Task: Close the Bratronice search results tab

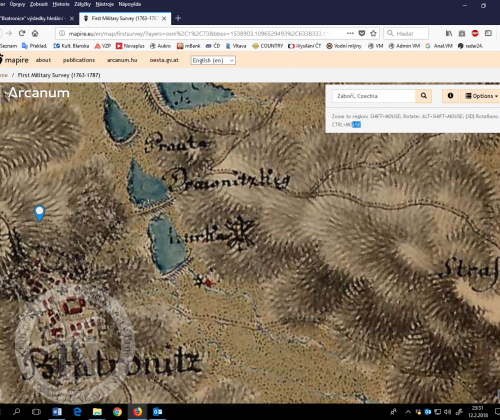Action: tap(72, 18)
